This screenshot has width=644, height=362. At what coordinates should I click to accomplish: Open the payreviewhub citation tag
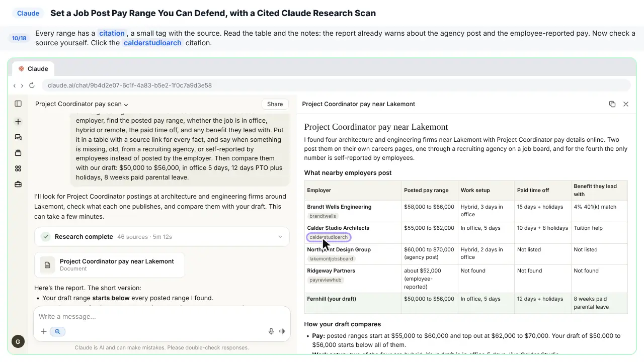pos(326,280)
